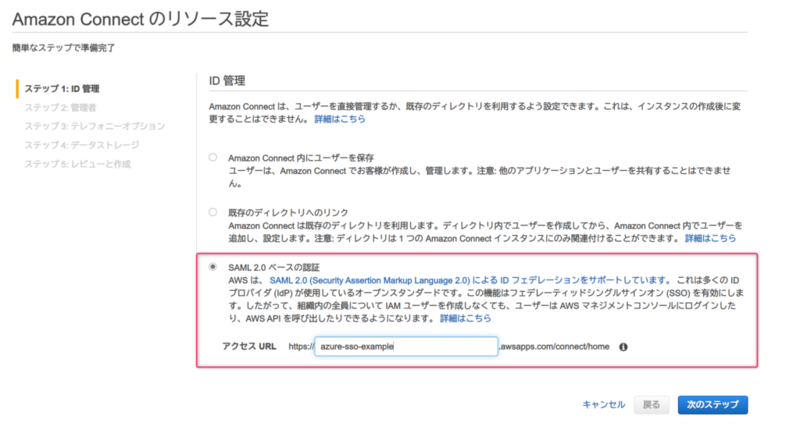Click キャンセル link

coord(604,405)
